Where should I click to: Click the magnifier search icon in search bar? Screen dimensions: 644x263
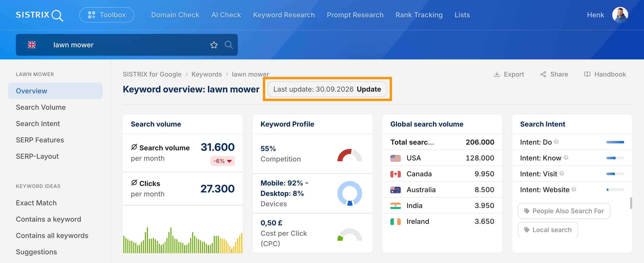(229, 45)
